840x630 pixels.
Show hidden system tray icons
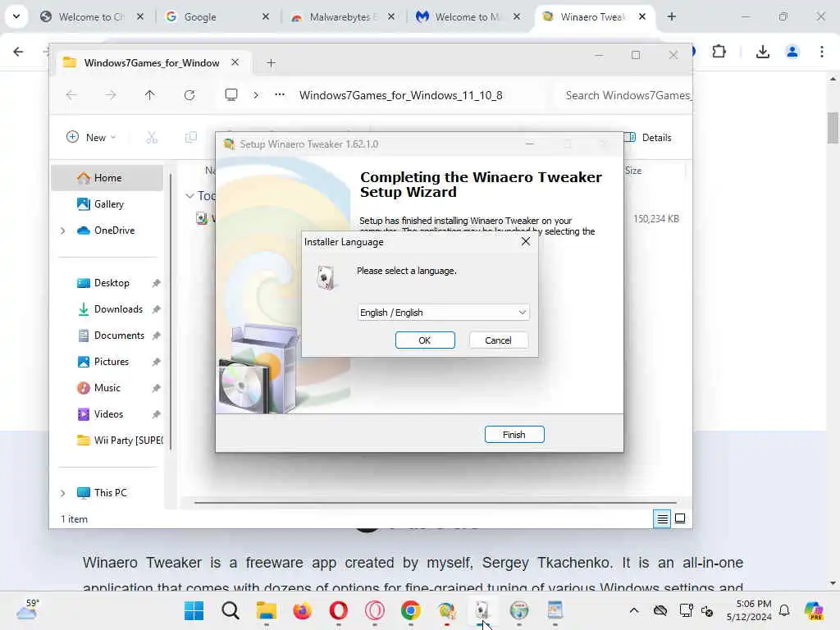click(x=634, y=610)
